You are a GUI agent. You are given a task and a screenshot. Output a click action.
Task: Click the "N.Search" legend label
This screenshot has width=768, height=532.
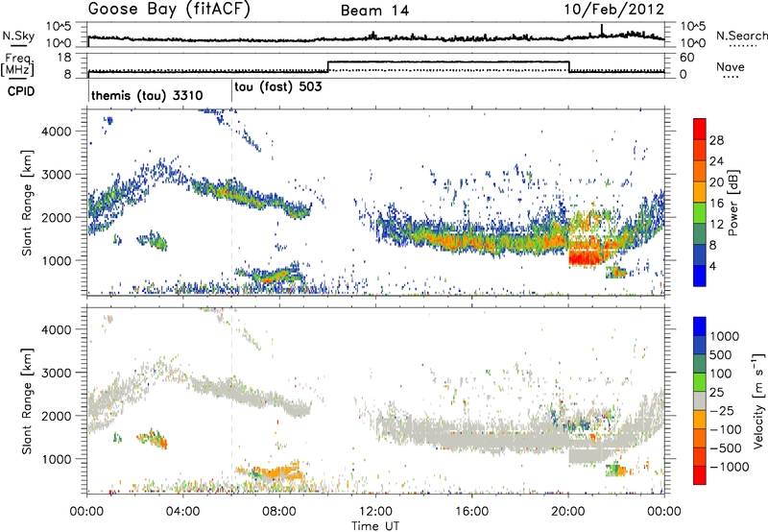click(741, 36)
